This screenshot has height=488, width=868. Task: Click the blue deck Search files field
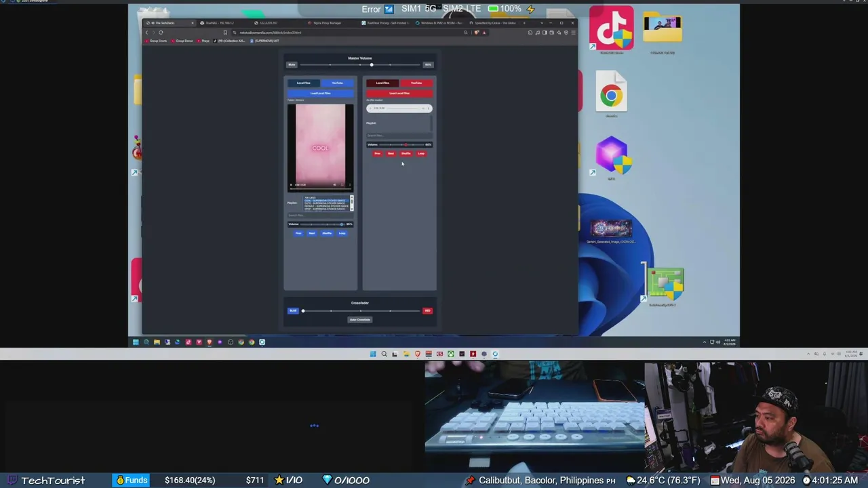(x=320, y=216)
